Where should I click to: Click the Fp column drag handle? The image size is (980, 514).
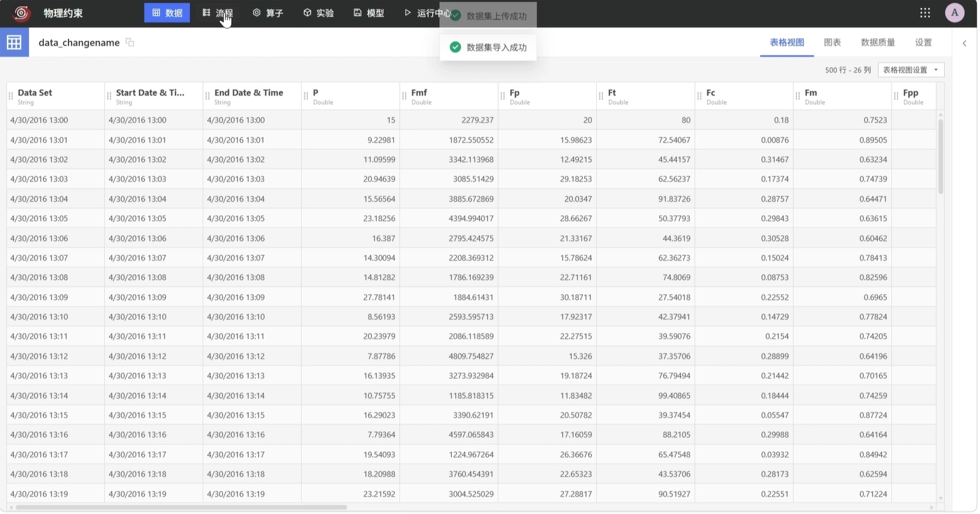[x=503, y=96]
